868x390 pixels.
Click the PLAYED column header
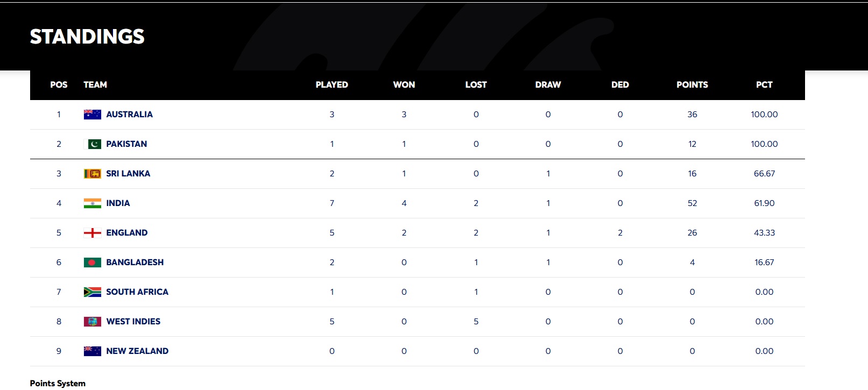[331, 85]
